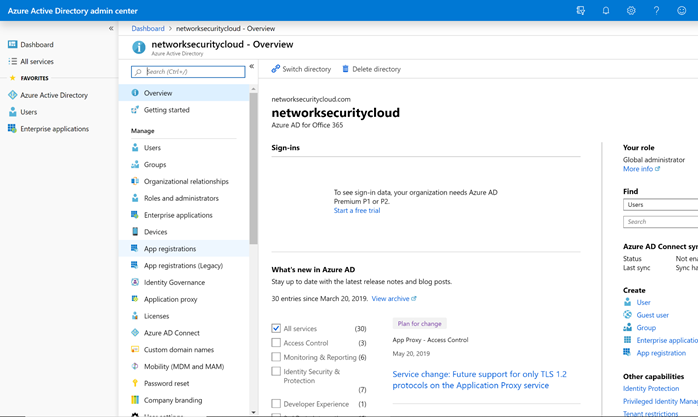The image size is (698, 417).
Task: Click the Dashboard icon in the left navigation
Action: [12, 44]
